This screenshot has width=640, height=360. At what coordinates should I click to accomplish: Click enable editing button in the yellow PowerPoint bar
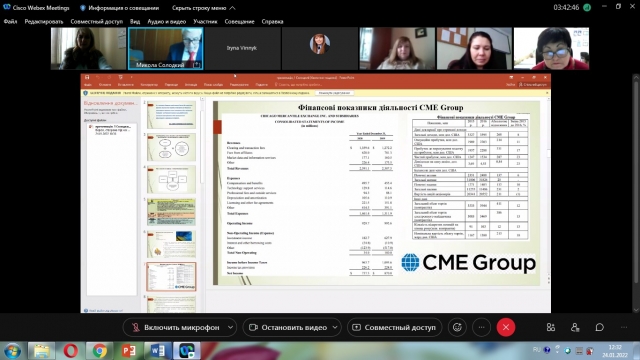pyautogui.click(x=334, y=93)
